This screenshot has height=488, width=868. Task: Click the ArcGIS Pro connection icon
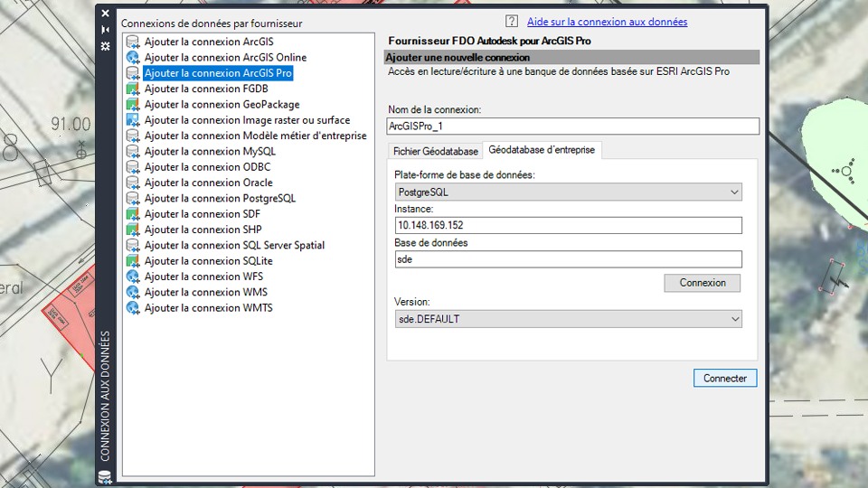point(133,73)
